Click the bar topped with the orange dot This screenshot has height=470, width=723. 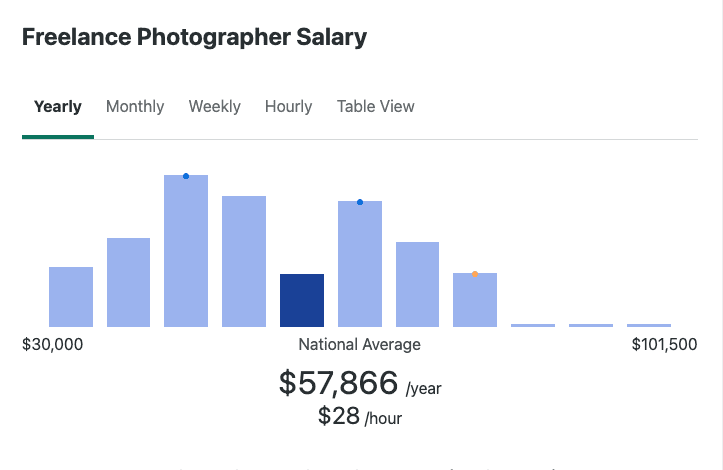click(475, 300)
